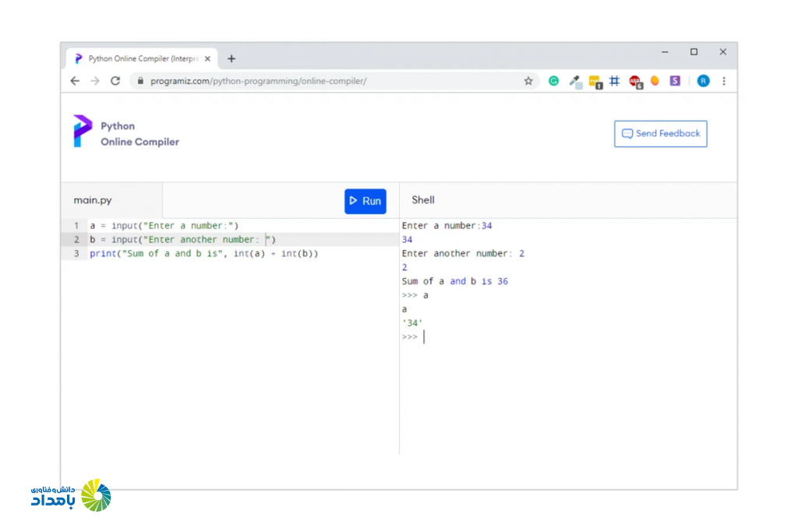Screen dimensions: 798x532
Task: Open the hashtag grid extension icon
Action: 615,81
